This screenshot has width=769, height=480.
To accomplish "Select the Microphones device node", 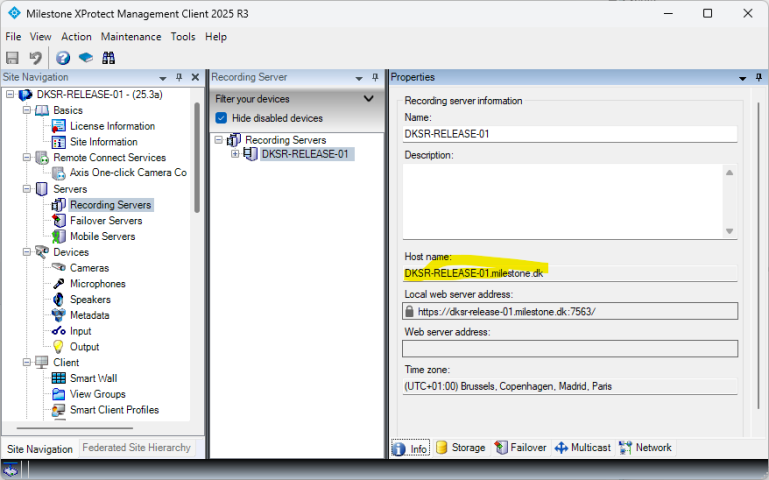I will tap(97, 284).
